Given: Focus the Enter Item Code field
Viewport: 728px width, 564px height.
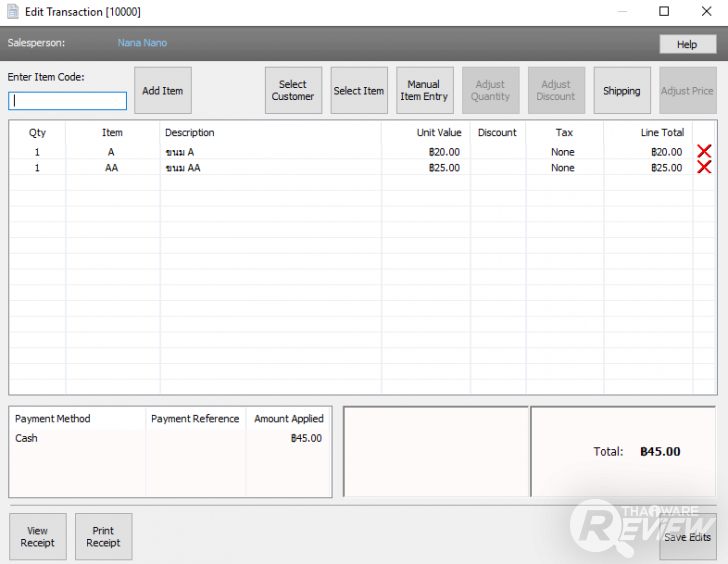Looking at the screenshot, I should tap(67, 101).
